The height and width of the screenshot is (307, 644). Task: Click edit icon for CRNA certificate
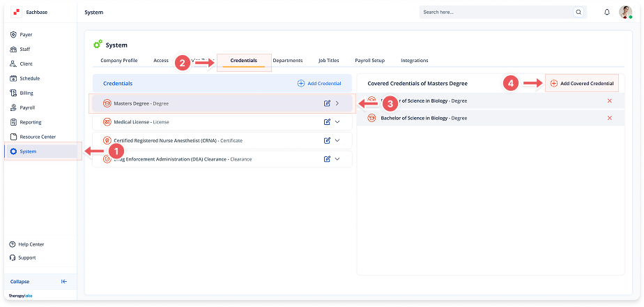click(x=327, y=140)
